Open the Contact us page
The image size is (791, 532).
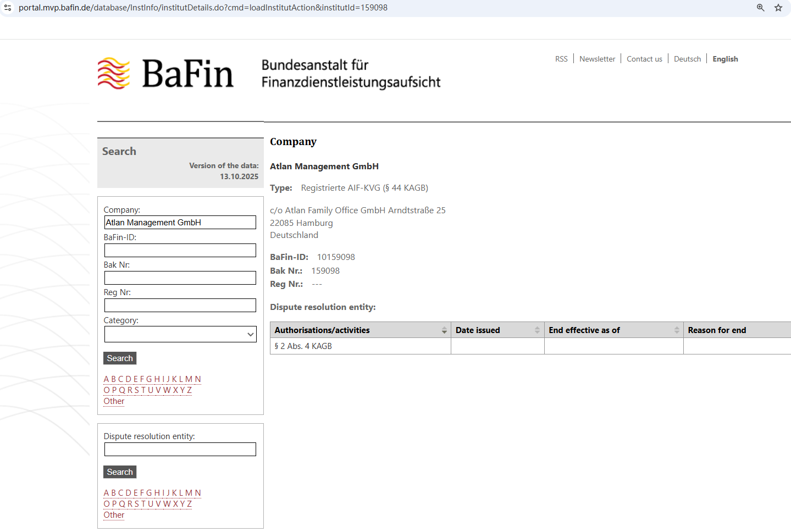coord(644,59)
